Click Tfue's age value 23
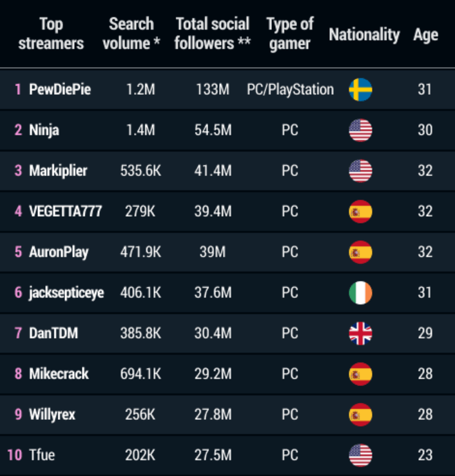 pos(425,455)
